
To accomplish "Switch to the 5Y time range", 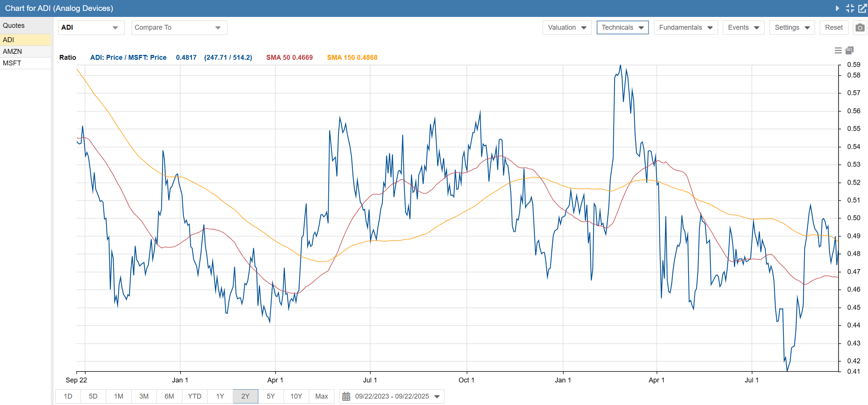I will [271, 396].
